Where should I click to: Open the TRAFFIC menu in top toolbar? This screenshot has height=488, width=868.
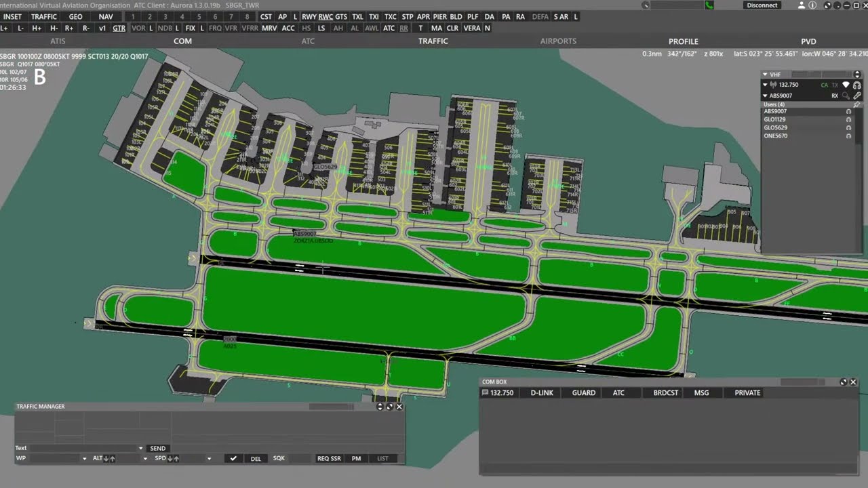coord(44,16)
